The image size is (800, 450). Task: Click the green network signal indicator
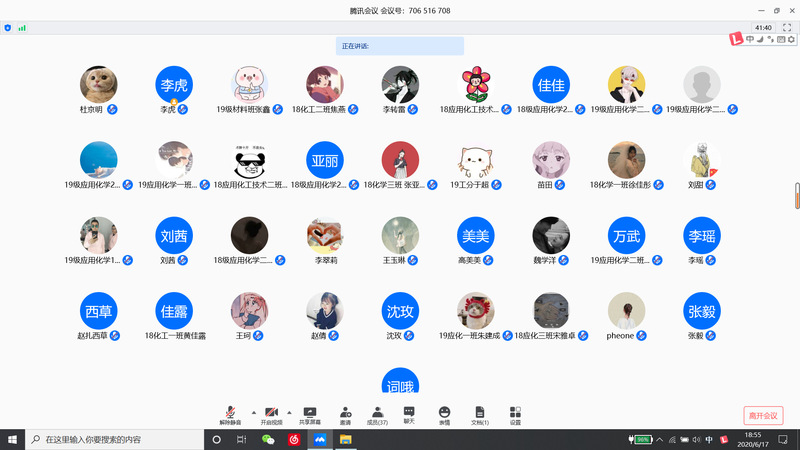tap(22, 28)
